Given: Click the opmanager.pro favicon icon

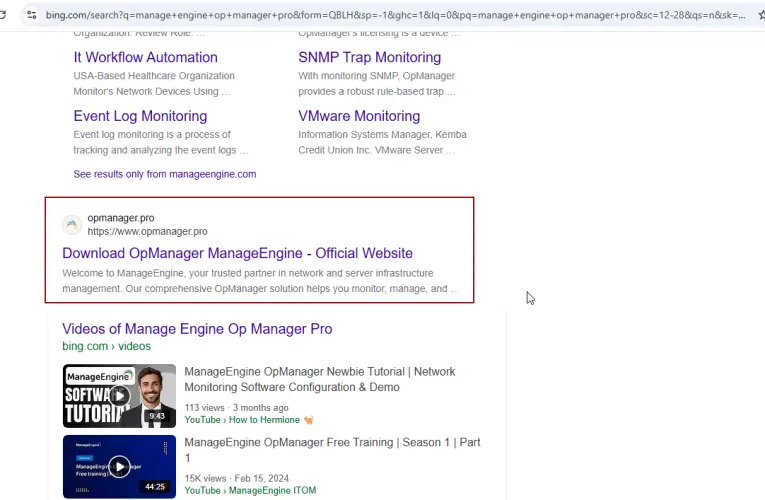Looking at the screenshot, I should (72, 225).
